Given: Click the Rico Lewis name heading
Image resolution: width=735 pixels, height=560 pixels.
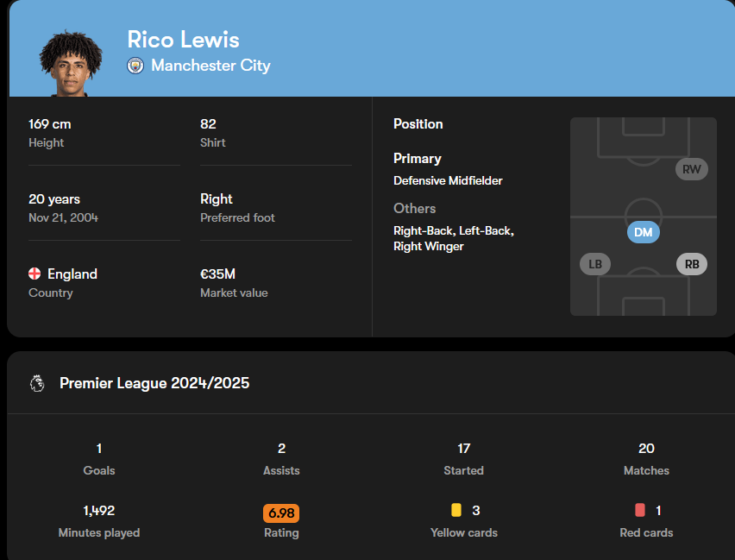Looking at the screenshot, I should (184, 40).
